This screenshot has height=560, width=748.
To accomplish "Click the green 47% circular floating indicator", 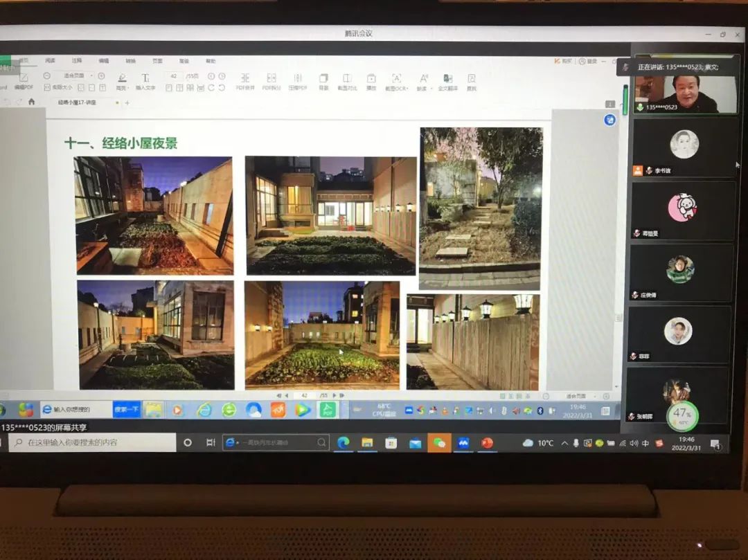I will [682, 415].
